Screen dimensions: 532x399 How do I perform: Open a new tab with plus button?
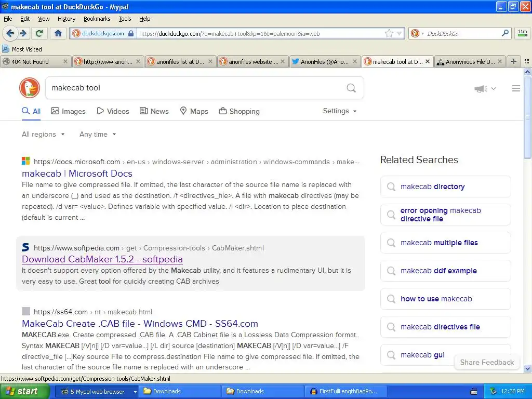click(x=514, y=61)
